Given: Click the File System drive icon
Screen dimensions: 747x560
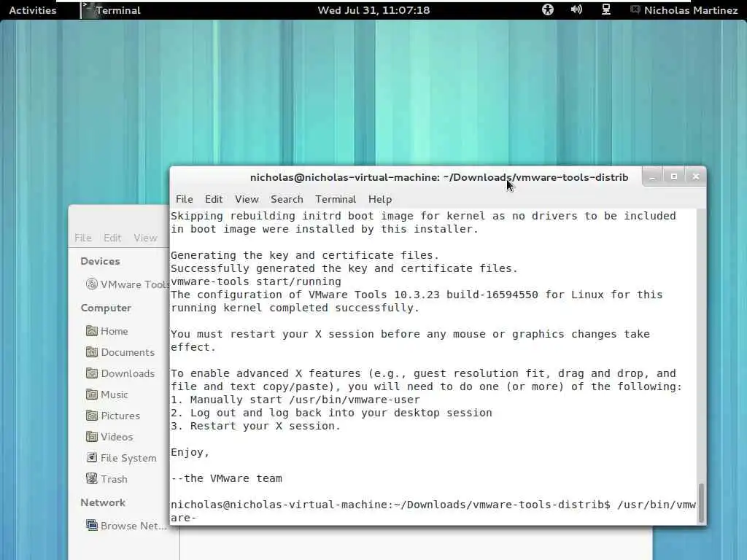Looking at the screenshot, I should 91,458.
